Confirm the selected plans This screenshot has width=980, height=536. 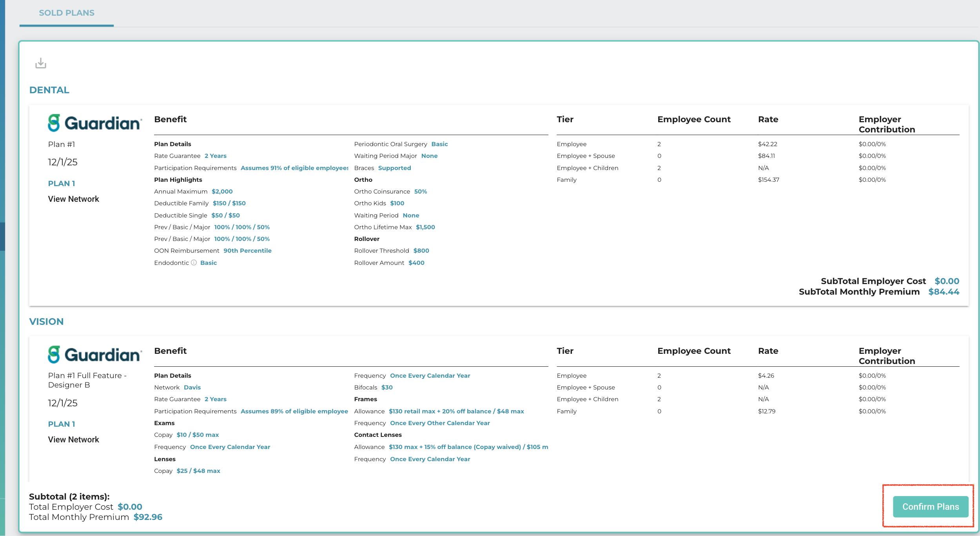(x=931, y=507)
